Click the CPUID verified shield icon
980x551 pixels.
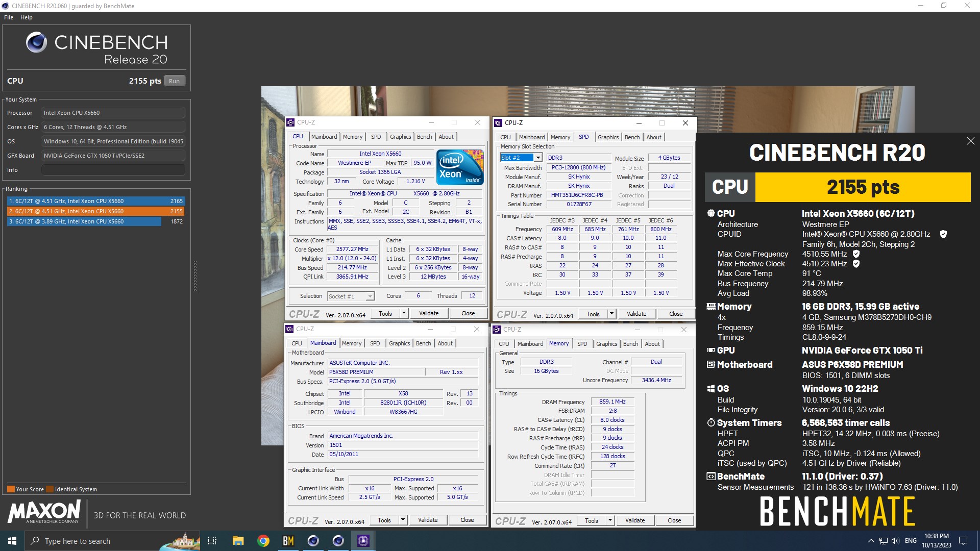coord(943,234)
